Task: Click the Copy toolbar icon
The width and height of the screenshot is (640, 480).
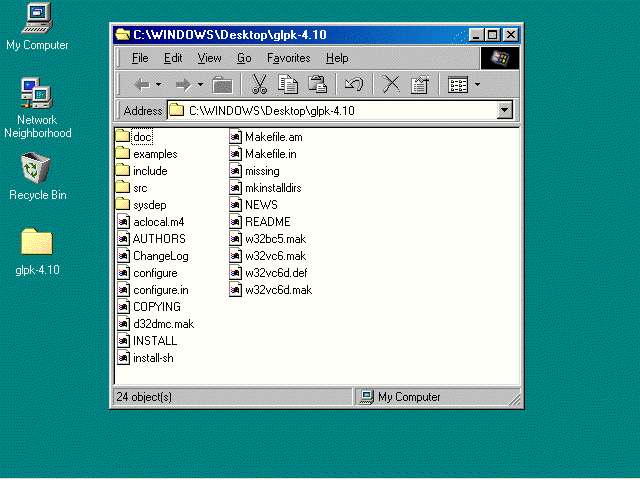Action: coord(288,85)
